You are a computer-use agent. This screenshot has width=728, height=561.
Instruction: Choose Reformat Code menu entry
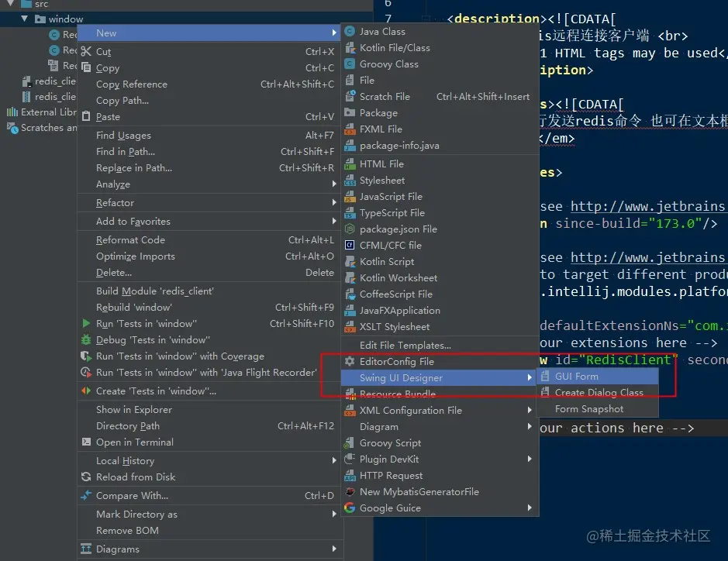pos(209,240)
